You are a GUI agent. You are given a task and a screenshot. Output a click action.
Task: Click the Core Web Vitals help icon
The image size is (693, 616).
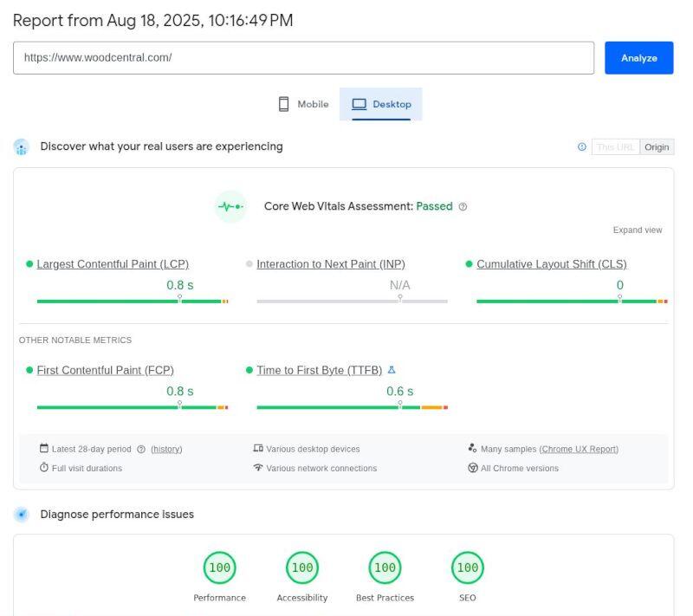click(463, 207)
